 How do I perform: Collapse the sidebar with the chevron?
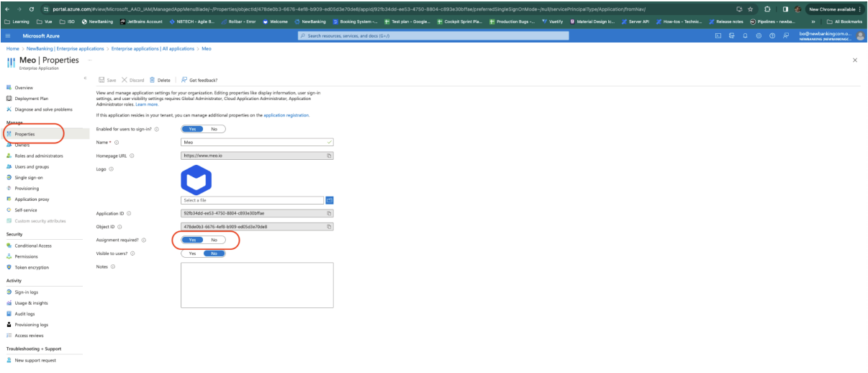[x=85, y=78]
